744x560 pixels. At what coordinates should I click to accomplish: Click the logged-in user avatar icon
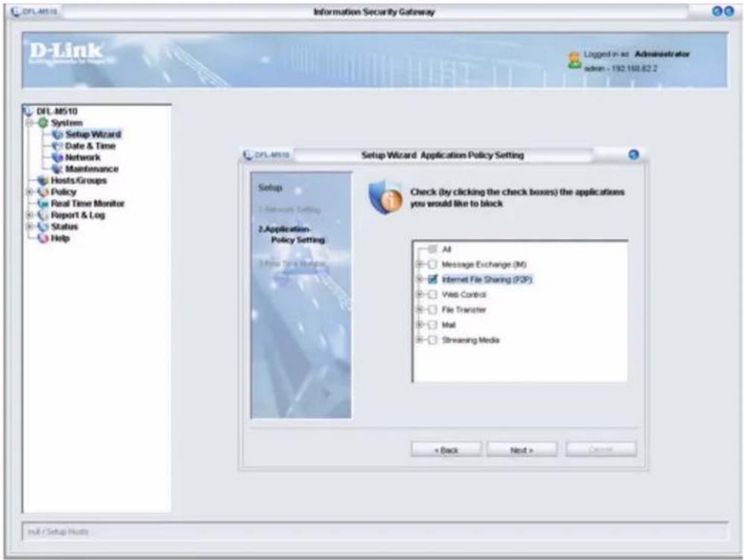click(x=574, y=60)
